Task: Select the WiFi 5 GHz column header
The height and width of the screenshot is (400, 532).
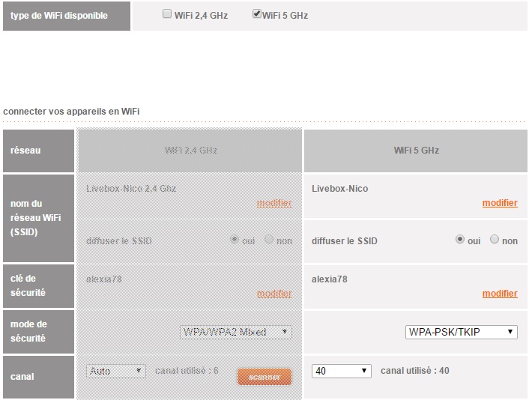Action: (416, 150)
